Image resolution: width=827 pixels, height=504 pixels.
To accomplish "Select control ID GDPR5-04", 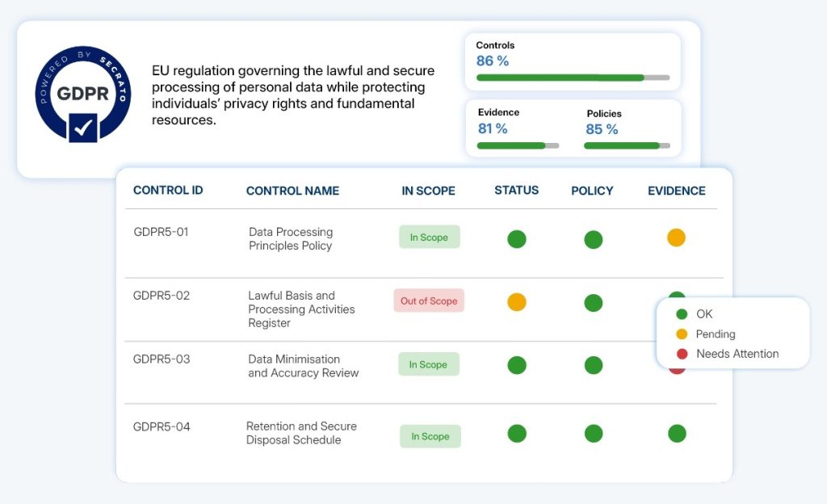I will tap(162, 426).
